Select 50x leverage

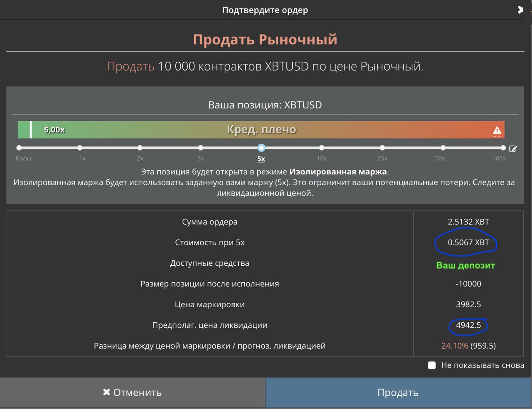pos(443,147)
